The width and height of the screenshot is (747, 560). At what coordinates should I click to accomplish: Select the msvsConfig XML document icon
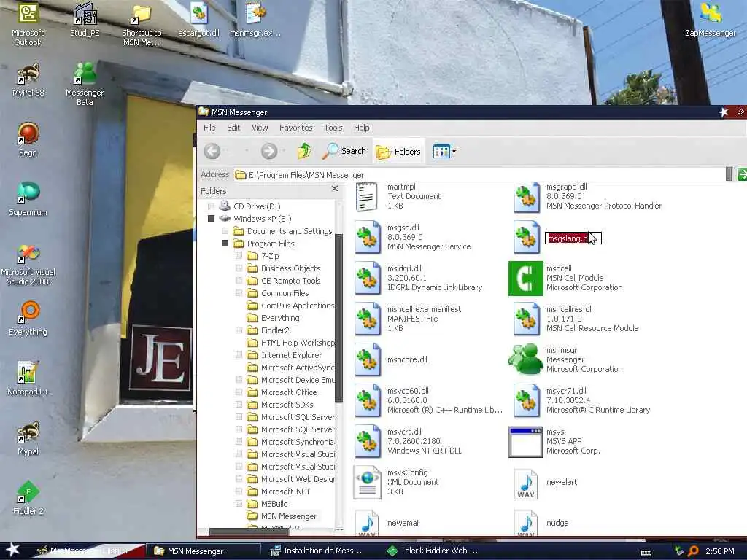368,483
